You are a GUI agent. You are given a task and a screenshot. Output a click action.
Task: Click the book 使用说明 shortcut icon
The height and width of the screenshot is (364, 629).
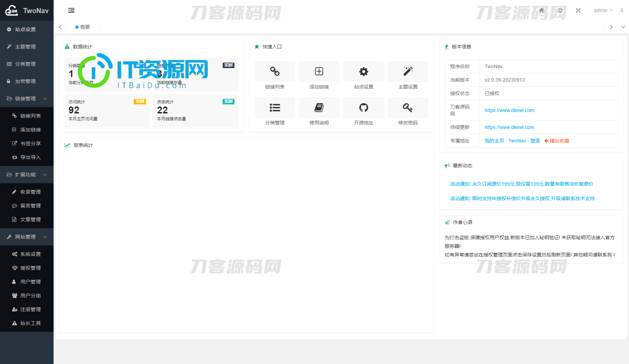(319, 108)
